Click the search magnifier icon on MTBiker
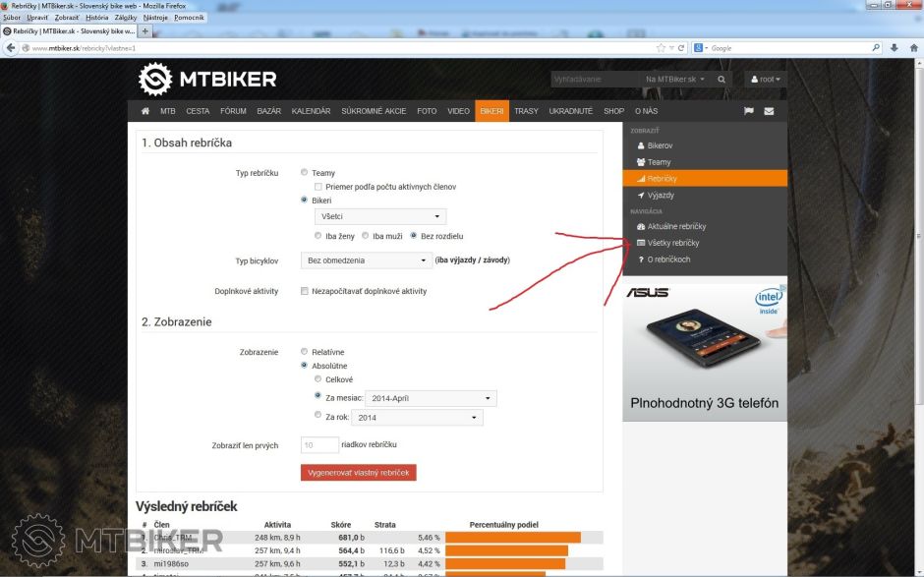 pos(722,79)
